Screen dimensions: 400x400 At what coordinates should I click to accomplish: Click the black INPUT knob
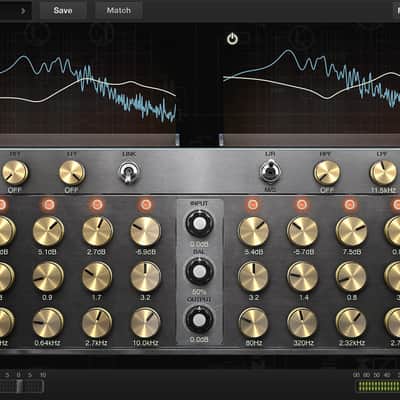click(x=199, y=223)
